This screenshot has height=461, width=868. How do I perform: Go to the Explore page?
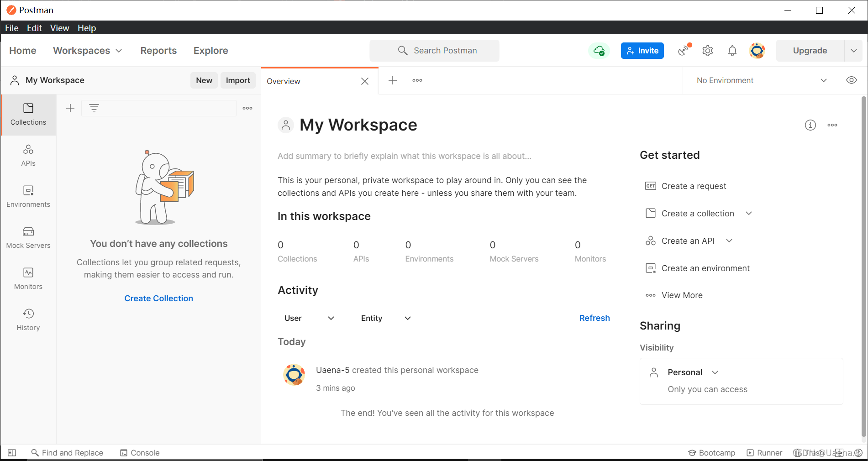[211, 51]
